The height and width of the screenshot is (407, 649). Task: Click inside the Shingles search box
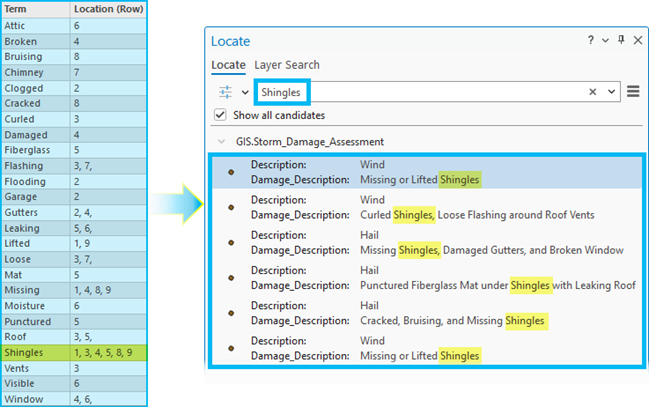[x=437, y=92]
